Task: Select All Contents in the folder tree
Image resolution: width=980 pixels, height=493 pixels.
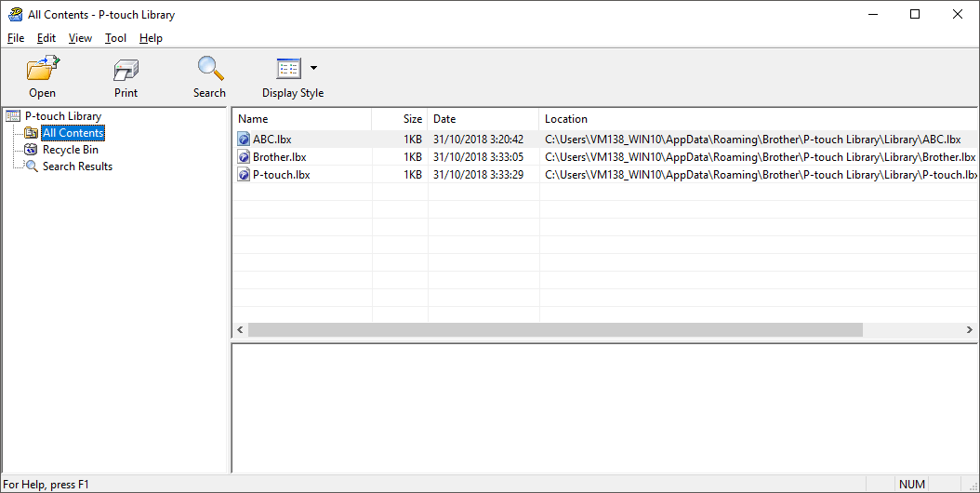Action: click(73, 133)
